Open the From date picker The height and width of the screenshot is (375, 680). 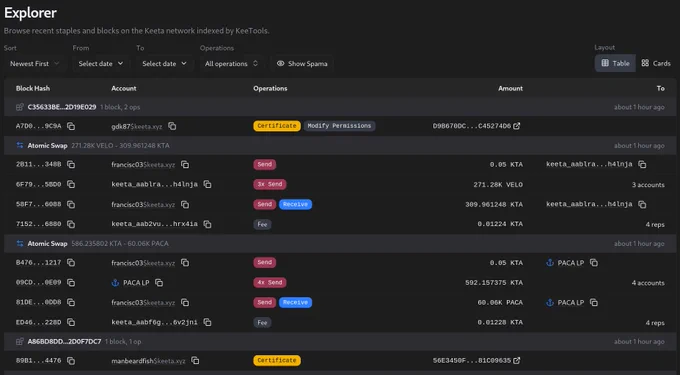pyautogui.click(x=101, y=64)
